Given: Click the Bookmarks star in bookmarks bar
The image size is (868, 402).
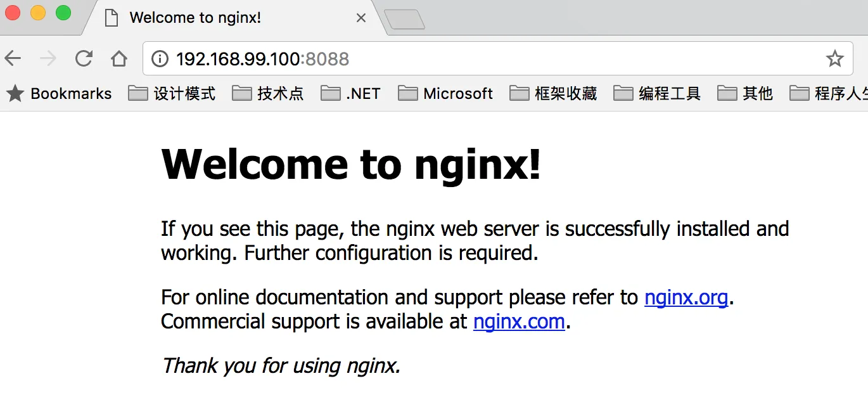Looking at the screenshot, I should [15, 94].
